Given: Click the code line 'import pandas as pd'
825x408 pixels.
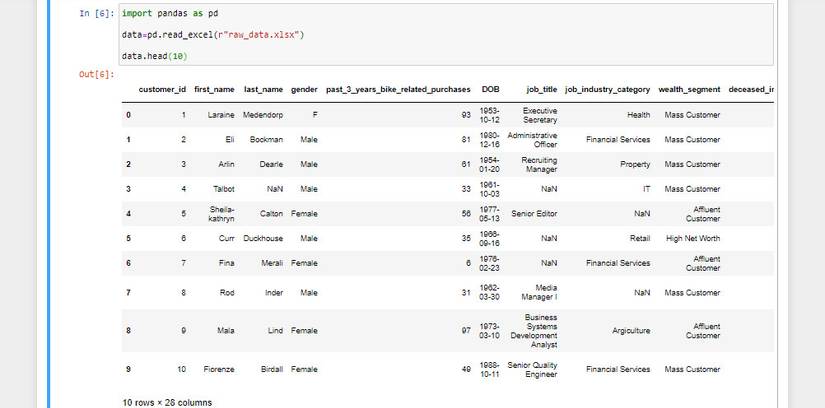Looking at the screenshot, I should click(170, 14).
